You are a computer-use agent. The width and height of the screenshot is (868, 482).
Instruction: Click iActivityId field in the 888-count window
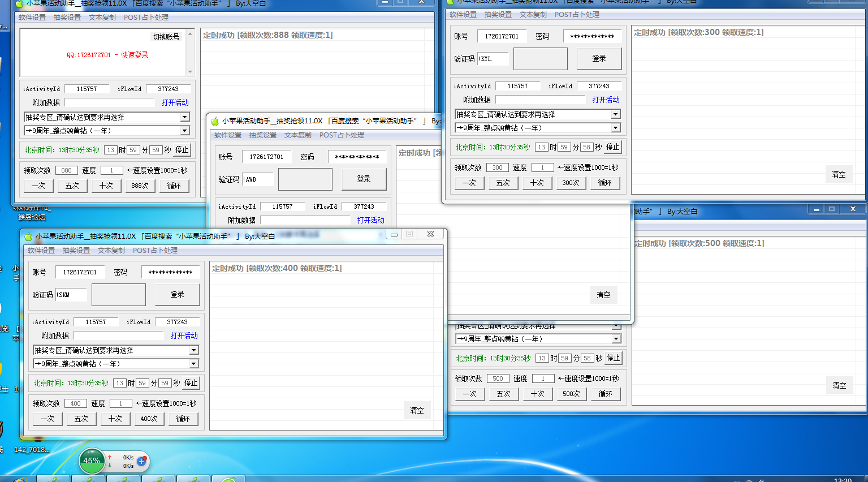[x=87, y=89]
